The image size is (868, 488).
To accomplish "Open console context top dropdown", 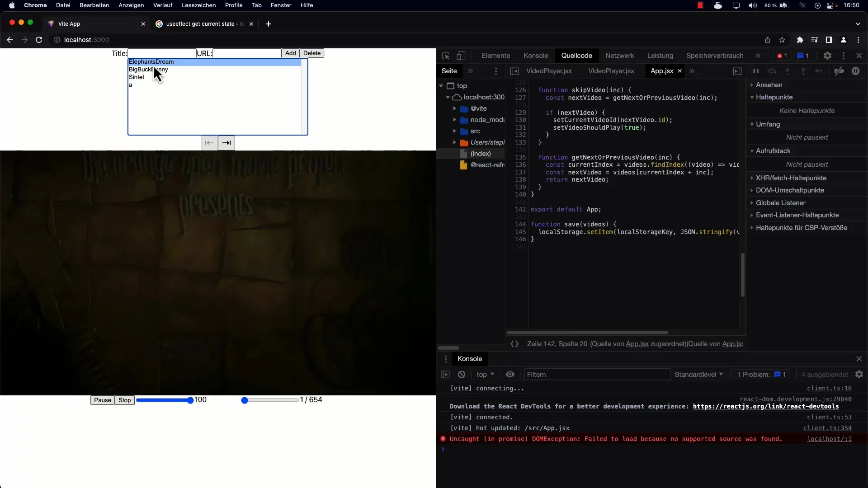I will 486,375.
